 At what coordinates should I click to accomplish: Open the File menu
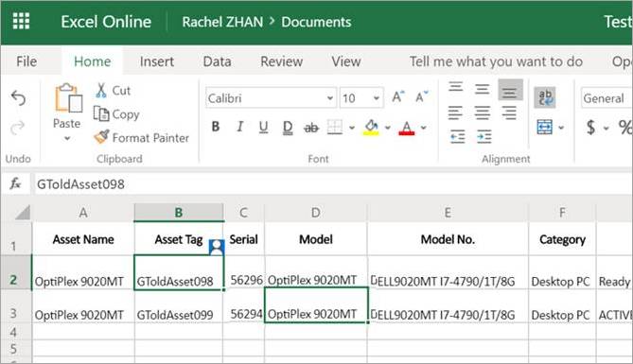pyautogui.click(x=26, y=61)
